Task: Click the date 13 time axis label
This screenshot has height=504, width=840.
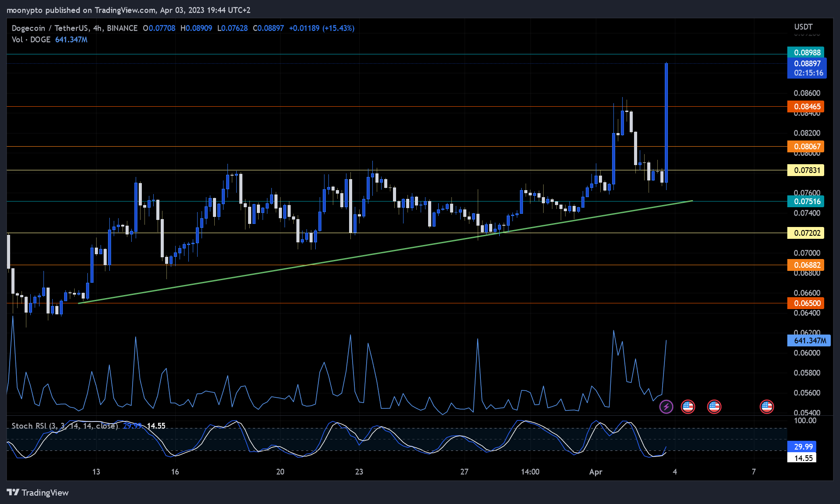Action: tap(96, 472)
